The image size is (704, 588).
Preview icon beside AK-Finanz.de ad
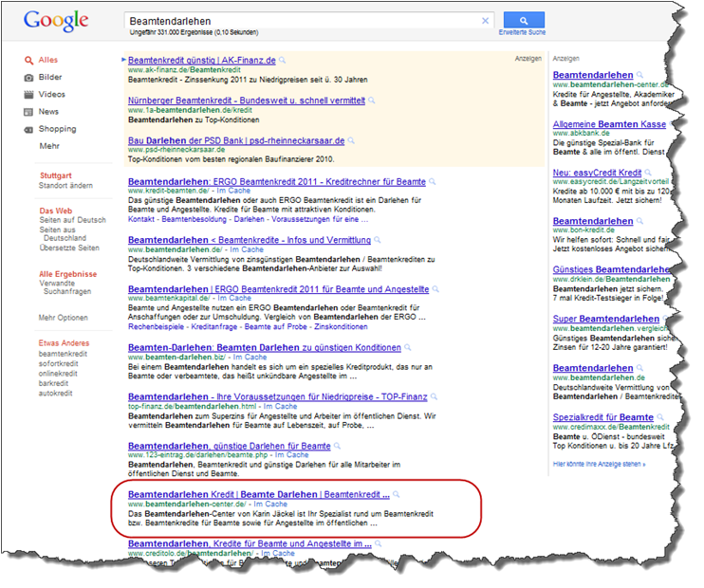click(283, 60)
